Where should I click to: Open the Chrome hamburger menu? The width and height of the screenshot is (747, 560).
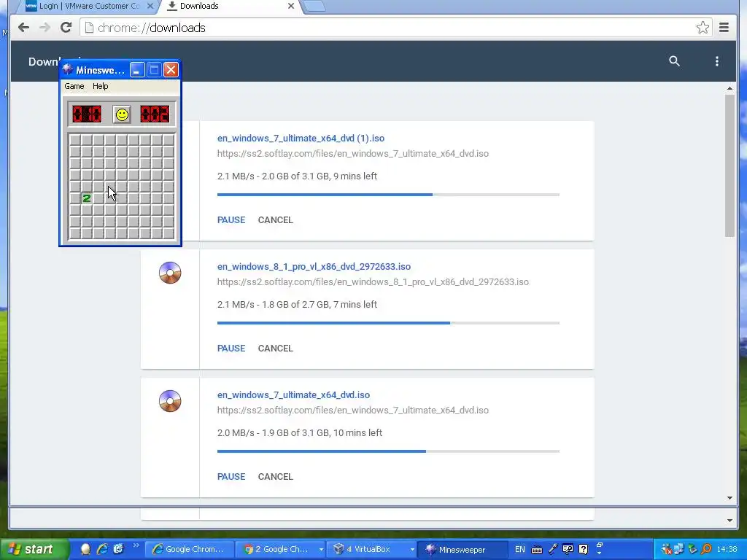pos(724,28)
